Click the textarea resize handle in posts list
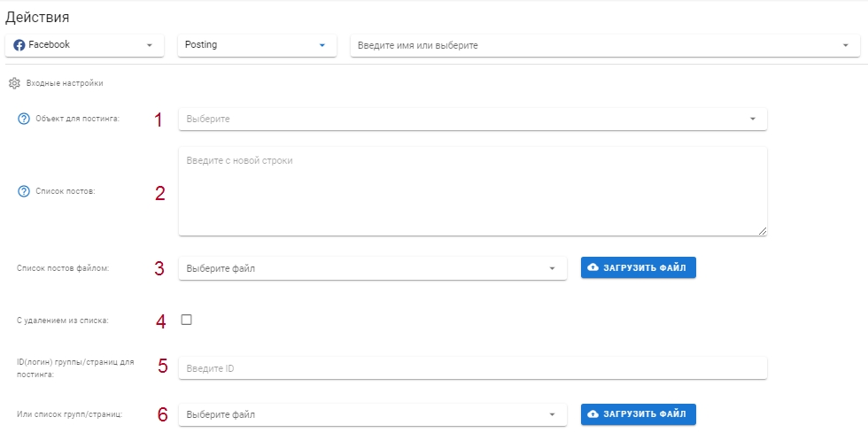 point(763,231)
